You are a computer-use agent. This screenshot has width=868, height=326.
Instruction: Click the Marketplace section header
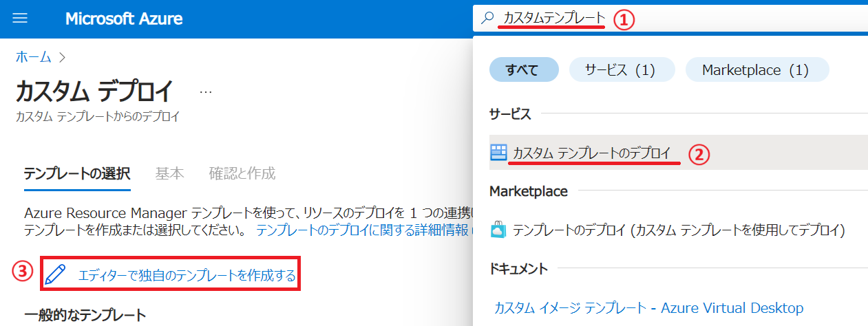click(529, 191)
